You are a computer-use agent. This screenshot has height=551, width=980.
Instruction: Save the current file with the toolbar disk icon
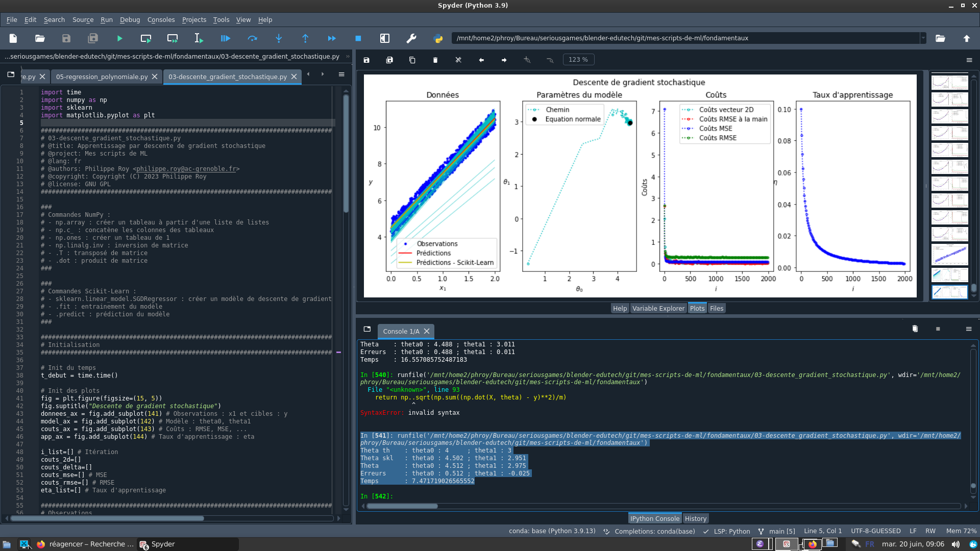point(66,38)
